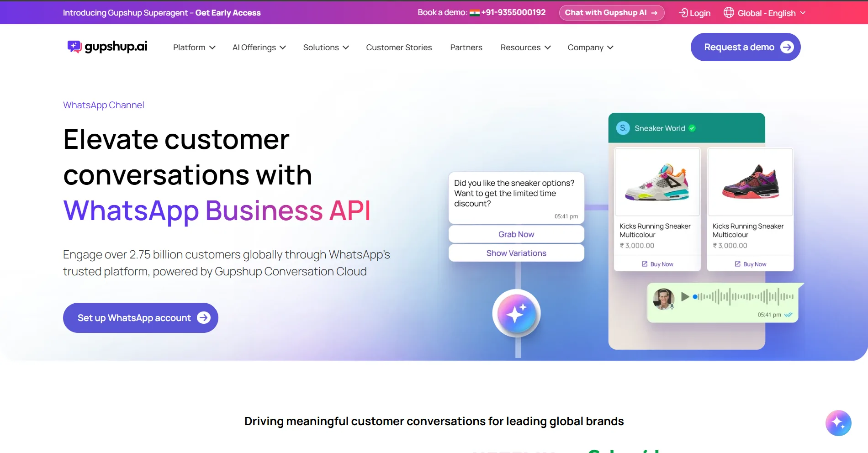Viewport: 868px width, 453px height.
Task: Click the WhatsApp Channel breadcrumb text
Action: pyautogui.click(x=104, y=105)
